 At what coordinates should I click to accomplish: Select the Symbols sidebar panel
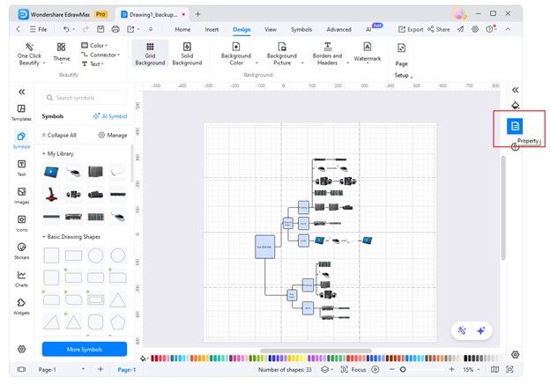click(x=21, y=139)
